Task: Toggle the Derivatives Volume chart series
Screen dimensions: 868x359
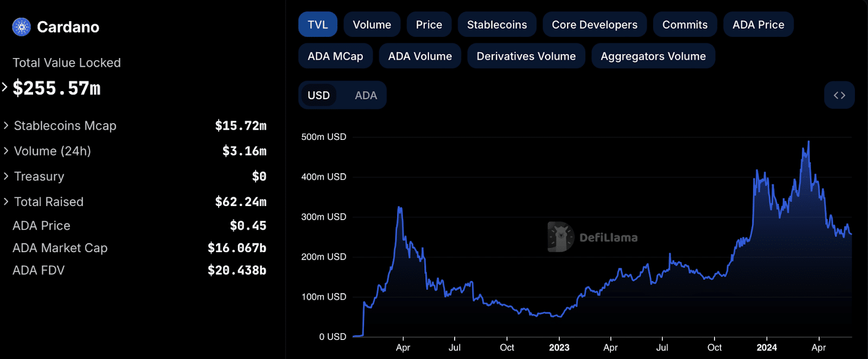Action: [x=526, y=56]
